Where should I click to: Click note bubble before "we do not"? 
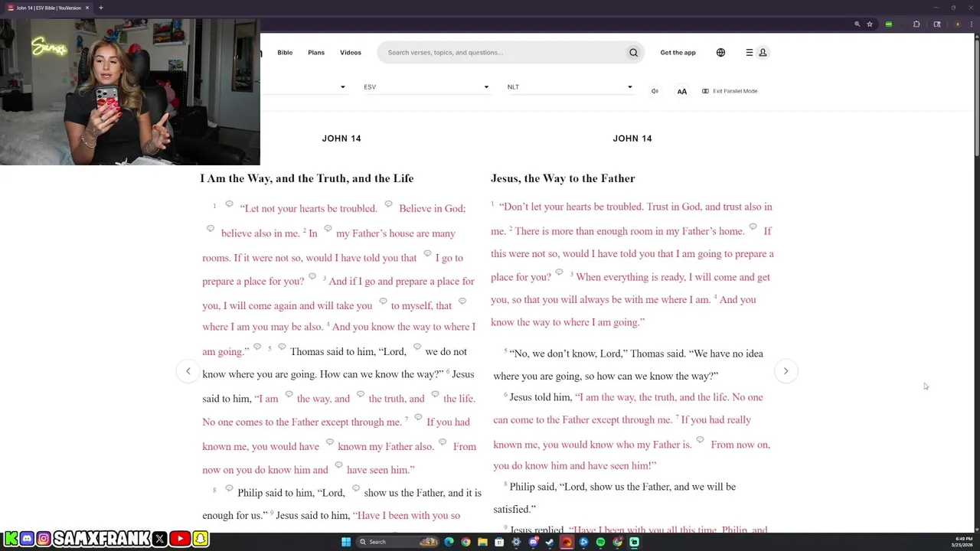[x=417, y=347]
